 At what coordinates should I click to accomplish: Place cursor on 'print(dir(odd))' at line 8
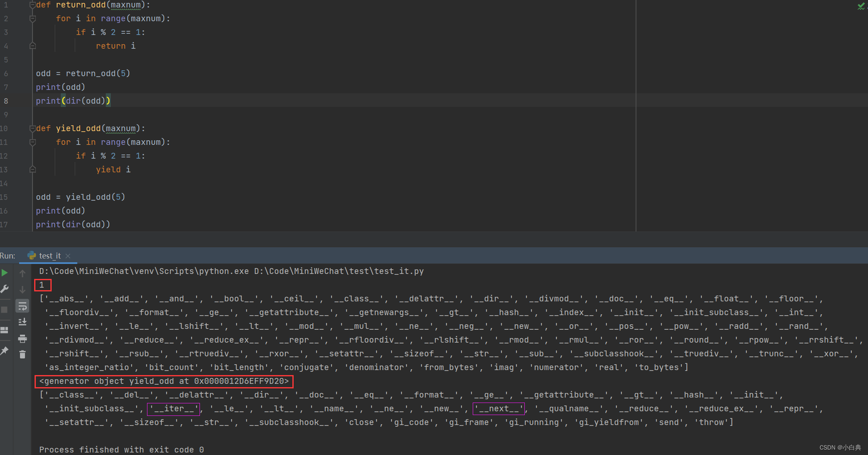[73, 101]
